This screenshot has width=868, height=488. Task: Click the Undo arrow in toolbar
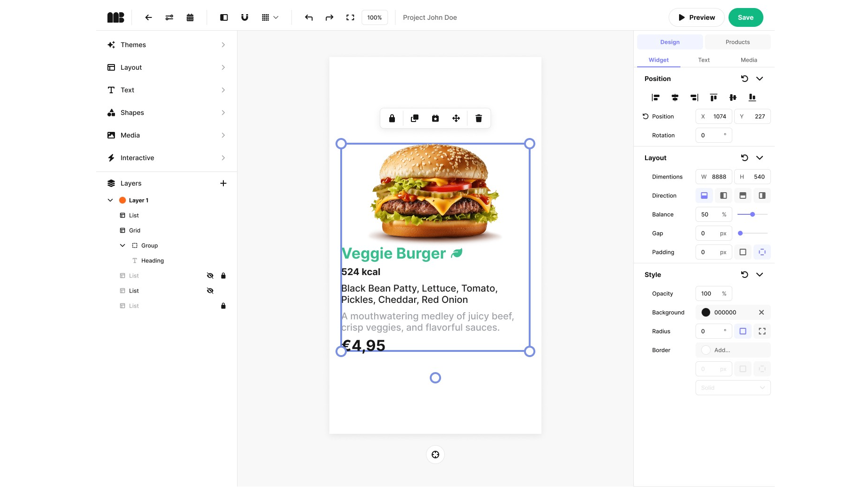tap(309, 17)
